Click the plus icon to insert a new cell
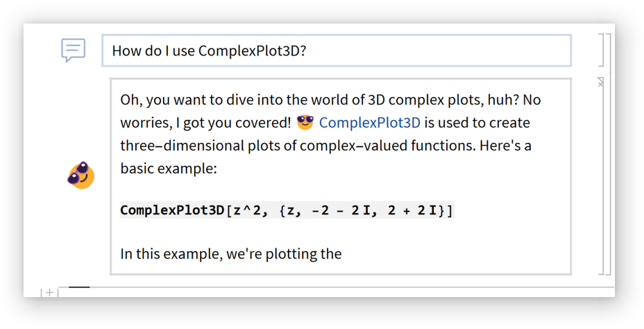The width and height of the screenshot is (644, 329). (x=49, y=292)
